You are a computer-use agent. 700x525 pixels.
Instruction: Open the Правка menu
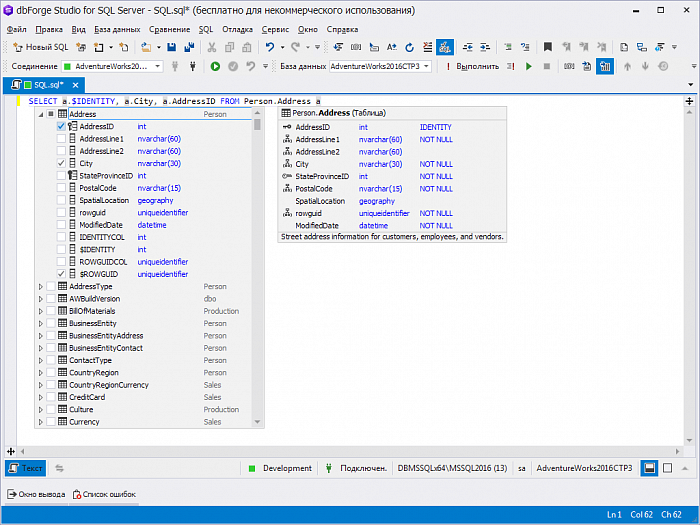click(x=49, y=29)
